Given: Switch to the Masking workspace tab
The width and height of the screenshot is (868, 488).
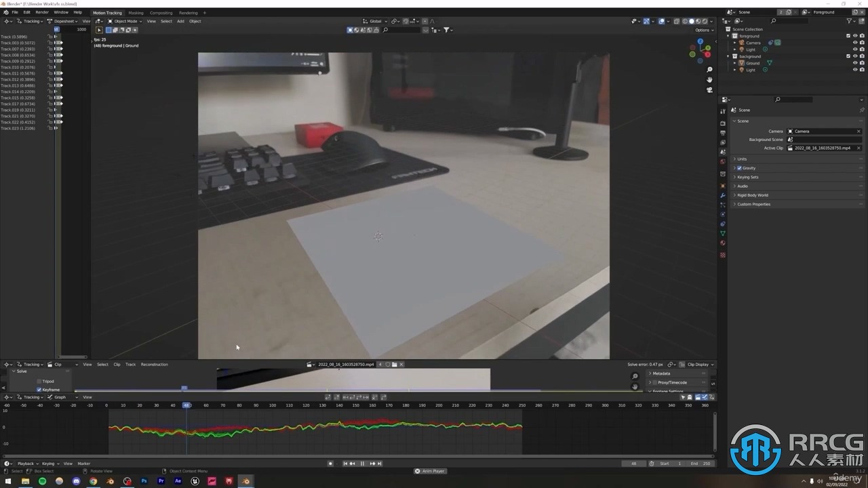Looking at the screenshot, I should pos(136,12).
